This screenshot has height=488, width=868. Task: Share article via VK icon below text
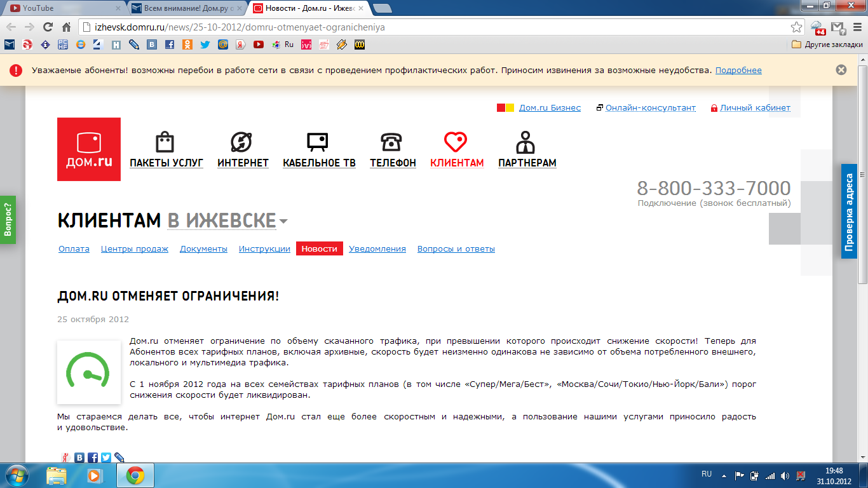(79, 457)
